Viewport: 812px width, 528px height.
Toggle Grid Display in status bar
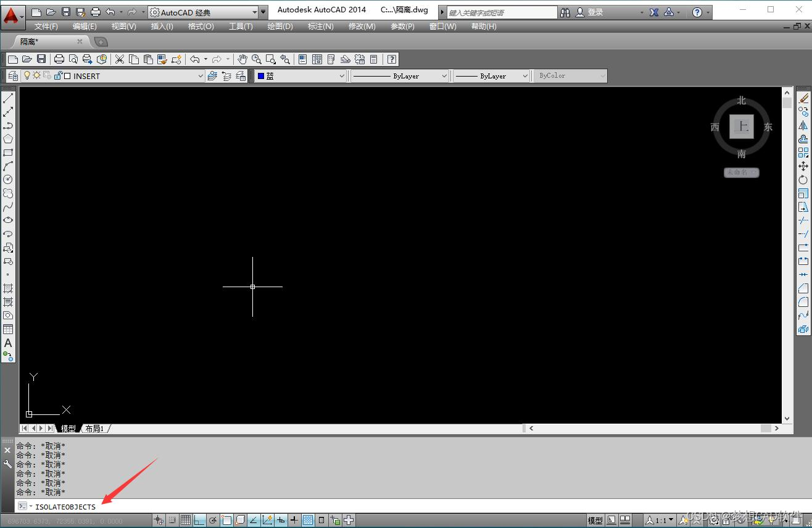tap(186, 521)
